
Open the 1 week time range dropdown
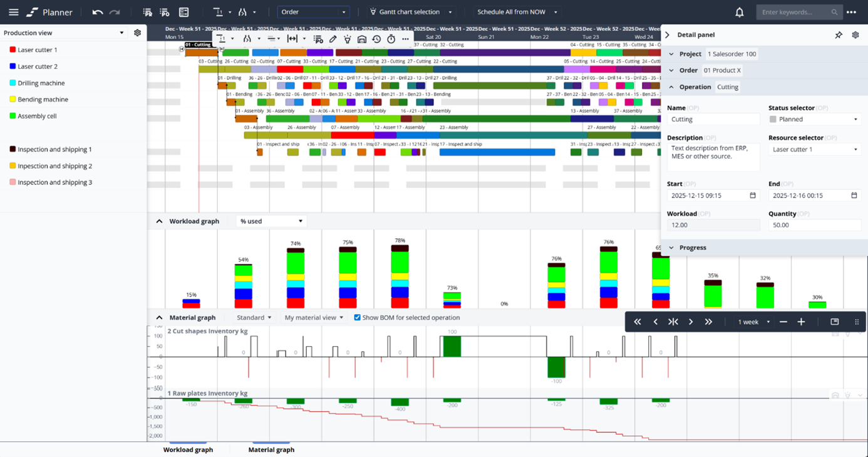(753, 322)
